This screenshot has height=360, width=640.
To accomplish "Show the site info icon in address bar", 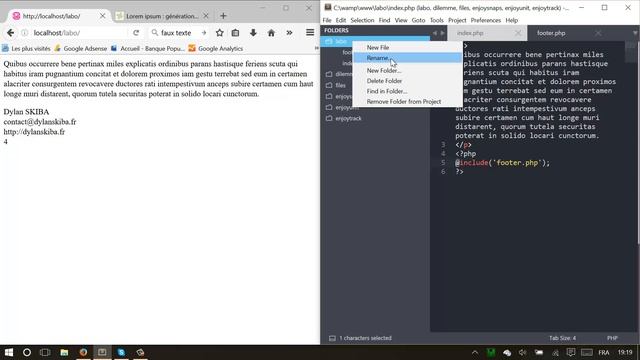I will pyautogui.click(x=24, y=33).
